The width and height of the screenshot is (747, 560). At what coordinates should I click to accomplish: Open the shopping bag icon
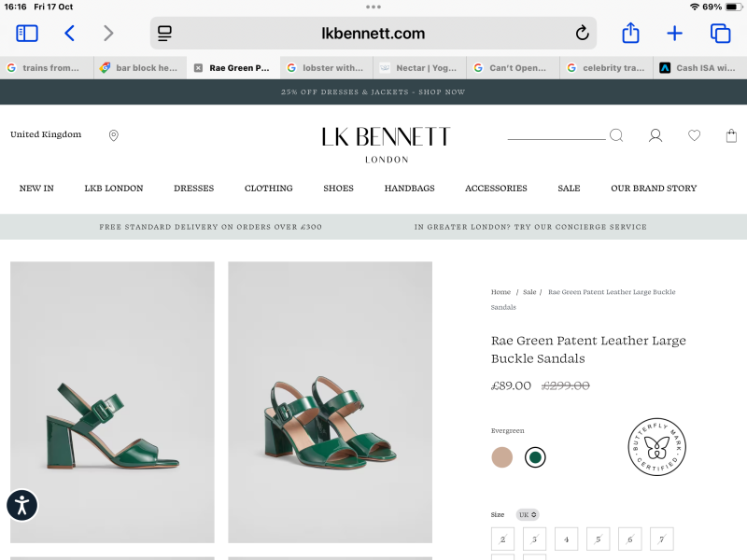[x=731, y=135]
